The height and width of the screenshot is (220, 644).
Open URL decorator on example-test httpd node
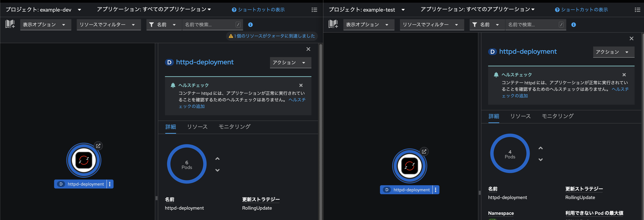[x=424, y=151]
